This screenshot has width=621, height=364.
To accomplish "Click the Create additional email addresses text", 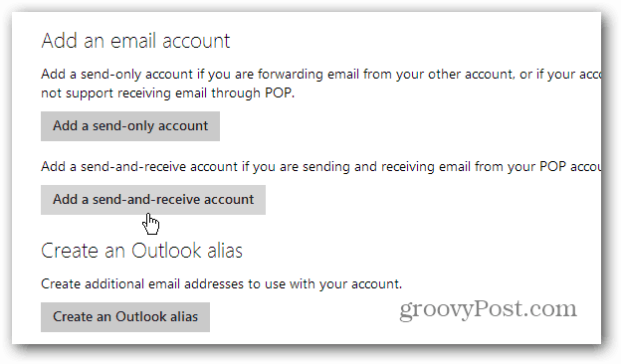I will [221, 283].
